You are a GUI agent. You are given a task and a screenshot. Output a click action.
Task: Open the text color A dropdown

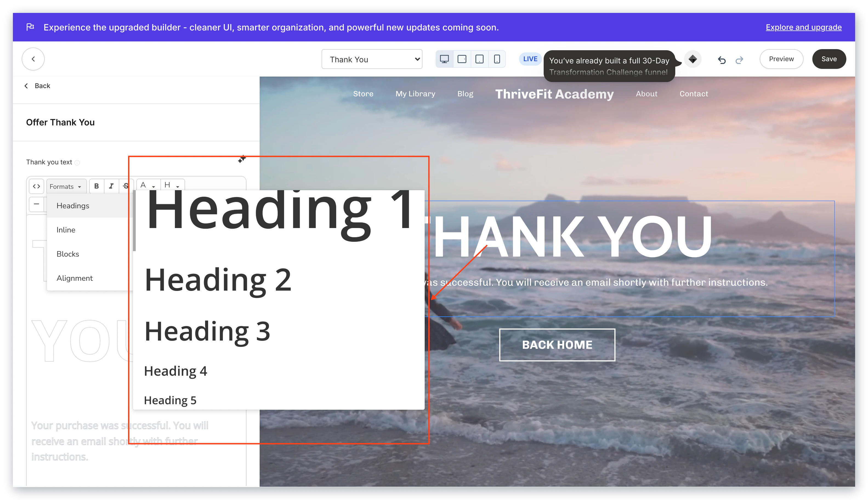[x=148, y=185]
